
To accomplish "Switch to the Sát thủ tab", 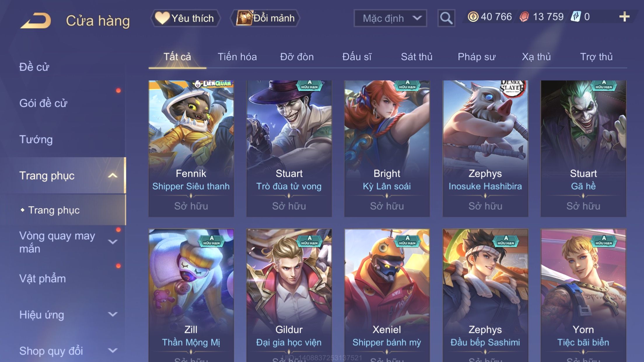I will [416, 57].
